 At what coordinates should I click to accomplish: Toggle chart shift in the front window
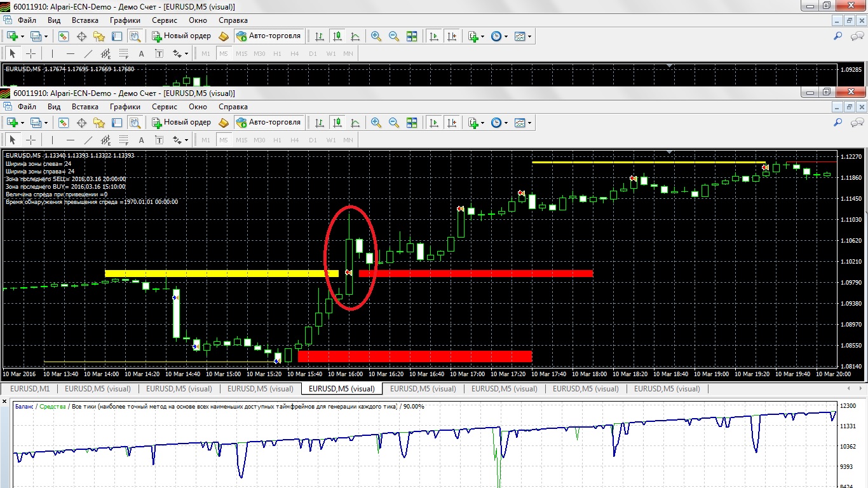coord(452,123)
